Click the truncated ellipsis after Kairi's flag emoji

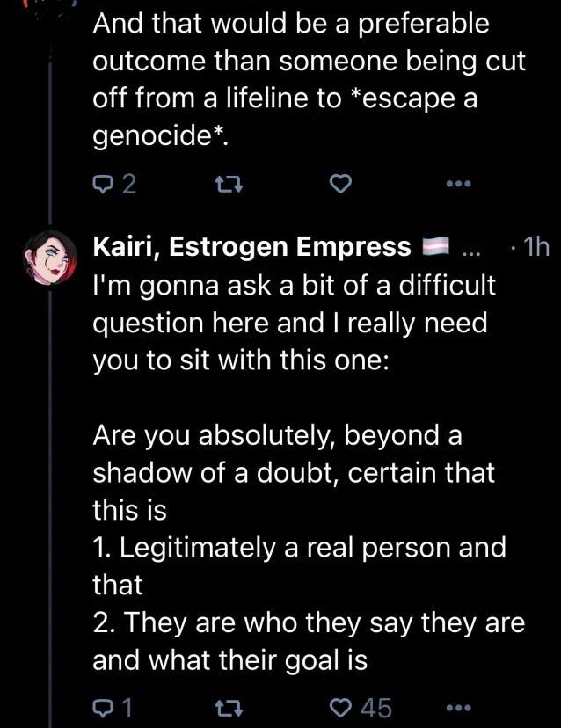(470, 249)
